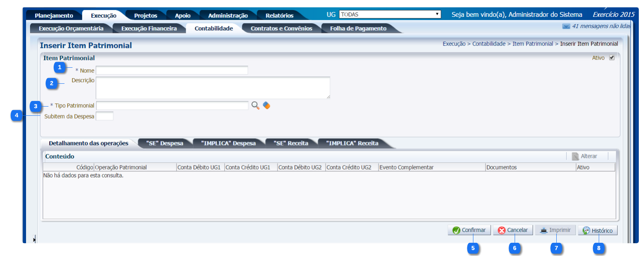Open the UG dropdown showing TODAS
The height and width of the screenshot is (256, 644).
point(390,14)
